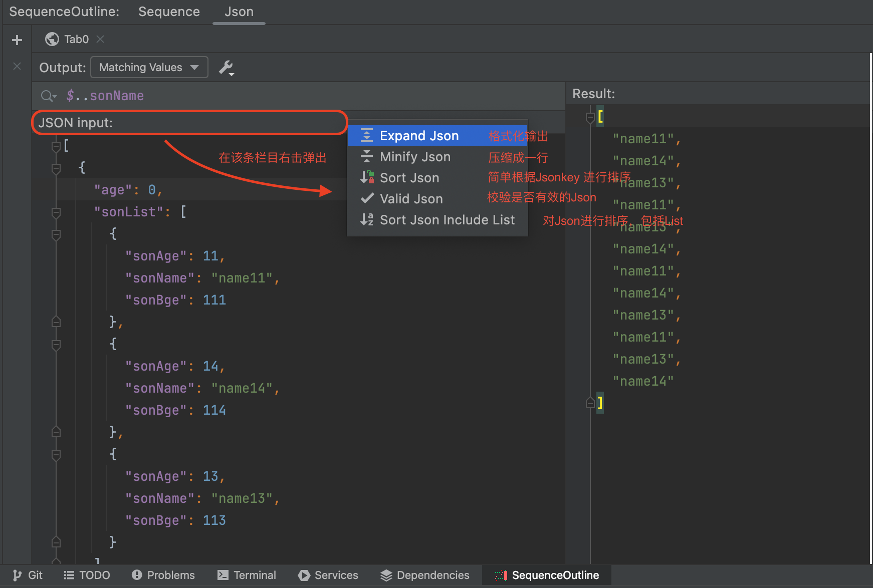
Task: Click the $..sonName JSONPath input field
Action: [299, 96]
